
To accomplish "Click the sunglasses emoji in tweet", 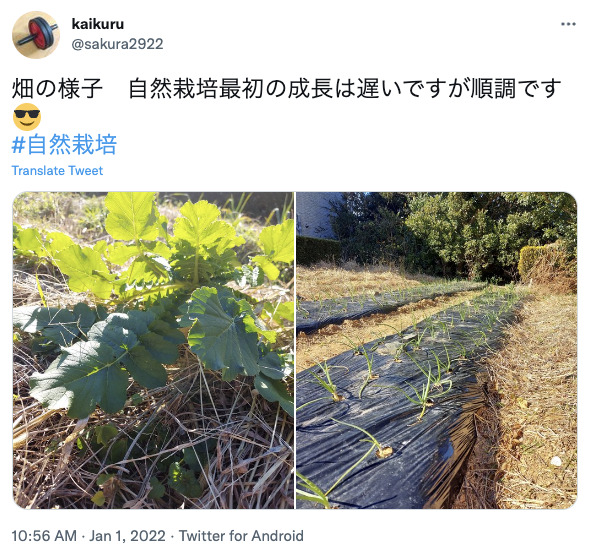I will (x=26, y=117).
